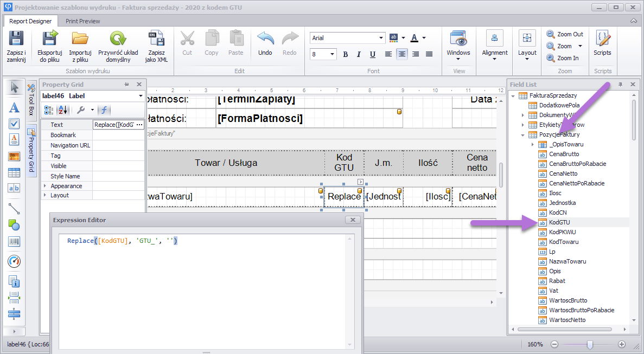Screen dimensions: 644x354
Task: Toggle Italic font formatting
Action: (x=359, y=54)
